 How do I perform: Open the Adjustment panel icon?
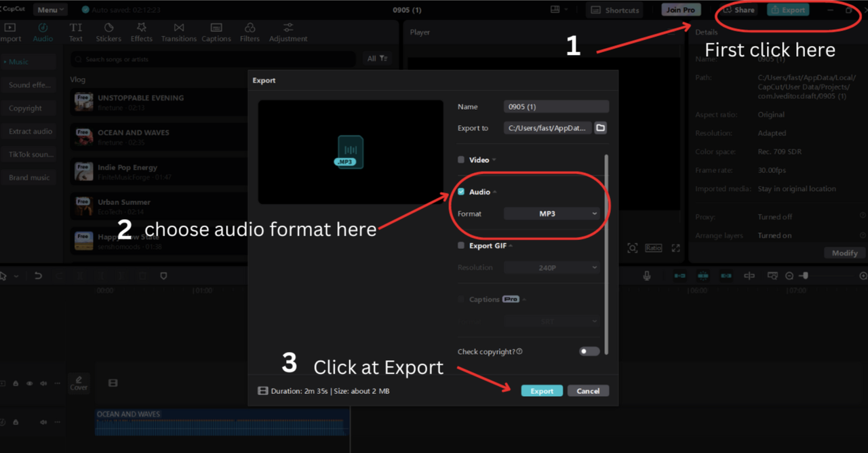288,28
